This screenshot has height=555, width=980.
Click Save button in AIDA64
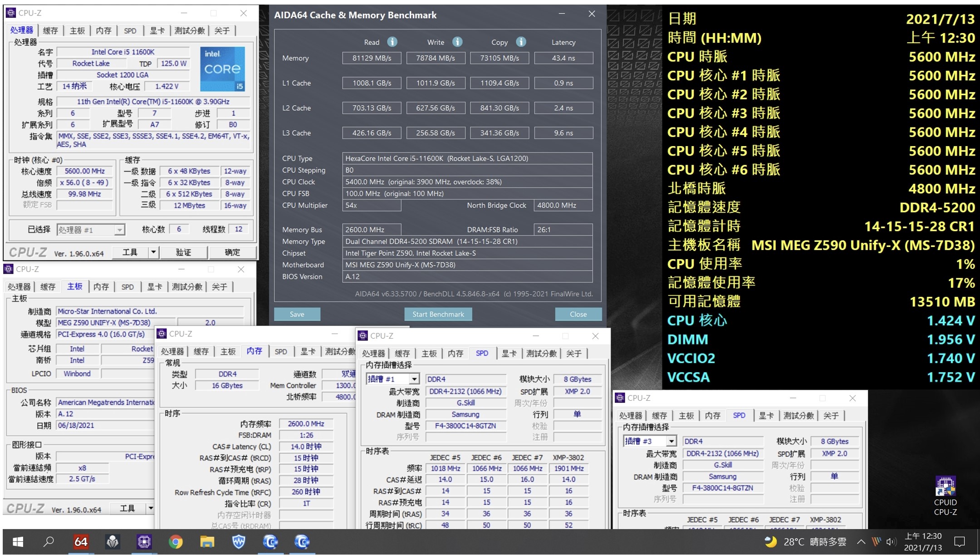point(297,314)
